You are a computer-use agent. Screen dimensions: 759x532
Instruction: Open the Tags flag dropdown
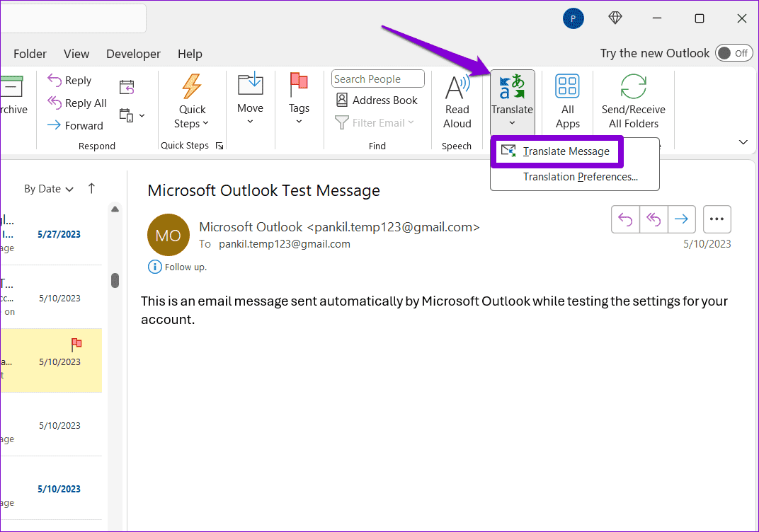click(x=299, y=98)
